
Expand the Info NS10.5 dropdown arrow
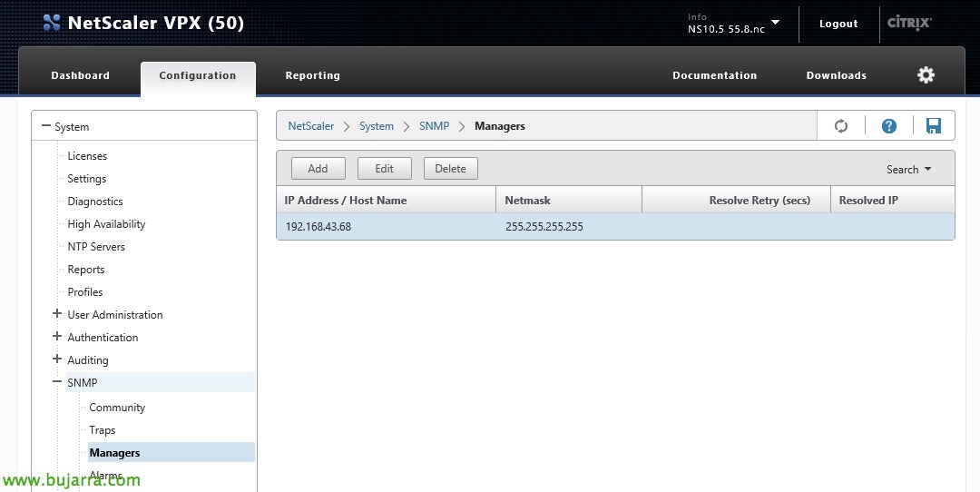click(x=775, y=23)
